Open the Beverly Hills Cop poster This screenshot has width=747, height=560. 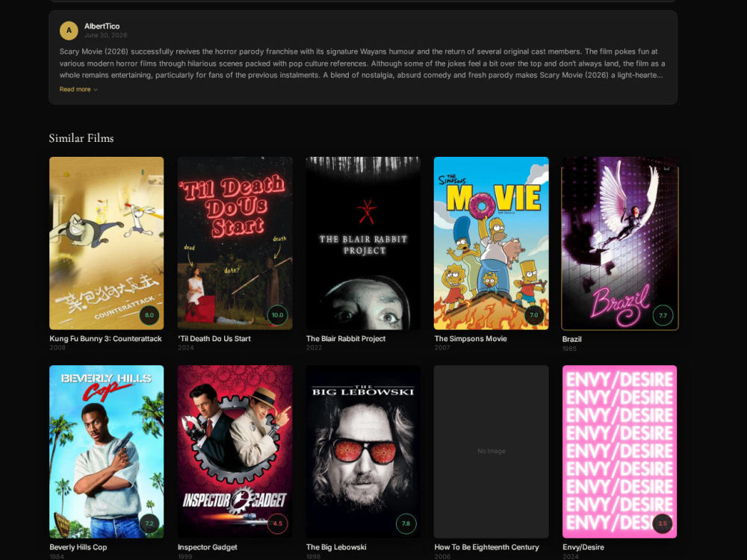pos(106,452)
